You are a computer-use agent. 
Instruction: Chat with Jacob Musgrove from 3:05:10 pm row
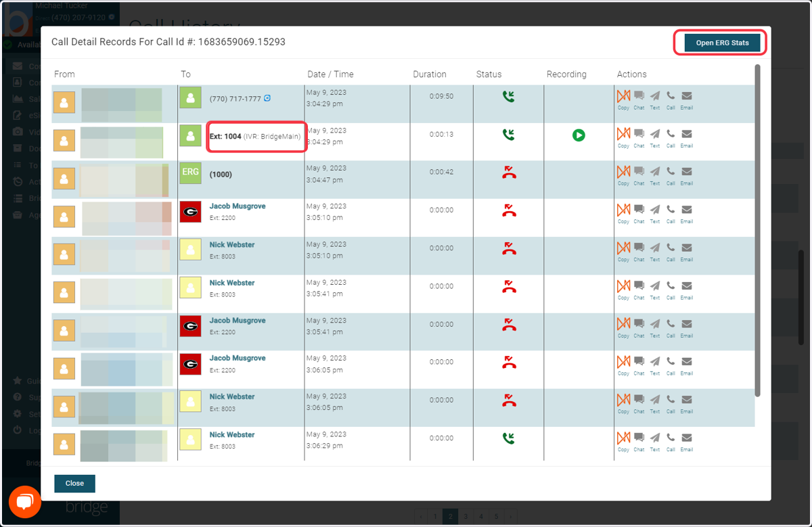point(639,213)
